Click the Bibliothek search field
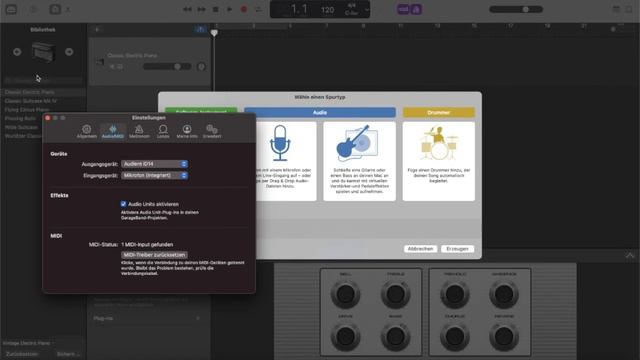 tap(43, 80)
